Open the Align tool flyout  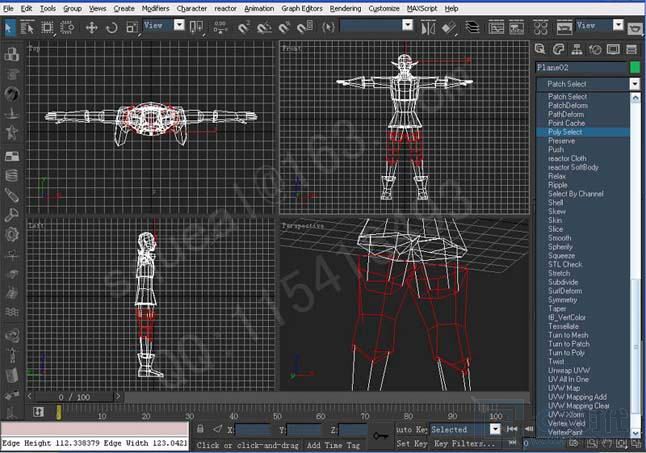pyautogui.click(x=449, y=28)
